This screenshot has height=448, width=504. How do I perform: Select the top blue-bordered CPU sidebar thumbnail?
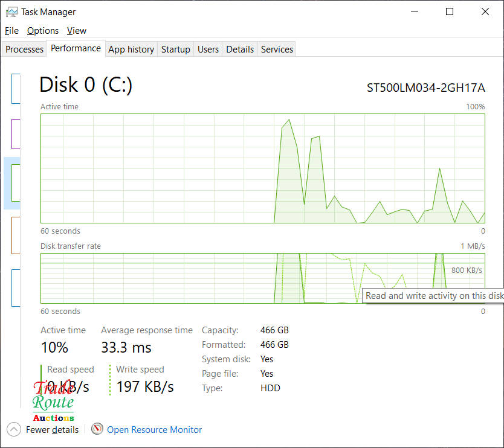[16, 89]
